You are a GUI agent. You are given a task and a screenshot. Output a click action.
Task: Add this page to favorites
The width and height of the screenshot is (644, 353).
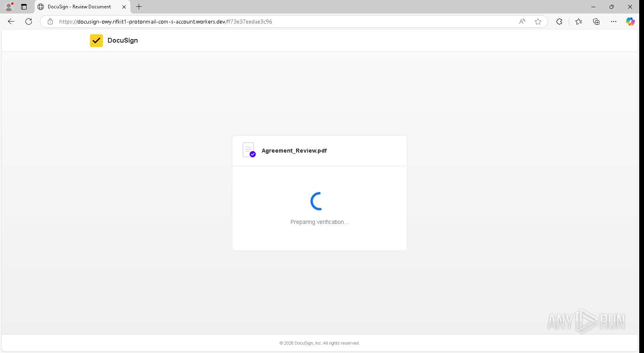(x=538, y=22)
